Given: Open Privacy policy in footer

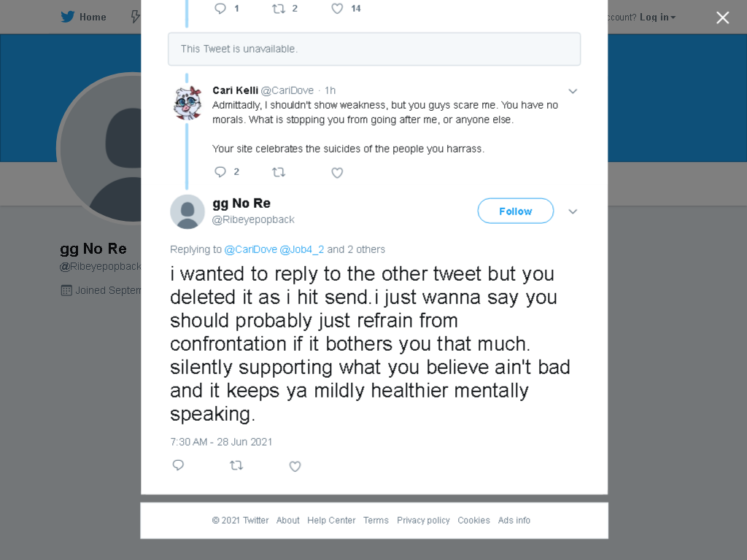Looking at the screenshot, I should [423, 521].
